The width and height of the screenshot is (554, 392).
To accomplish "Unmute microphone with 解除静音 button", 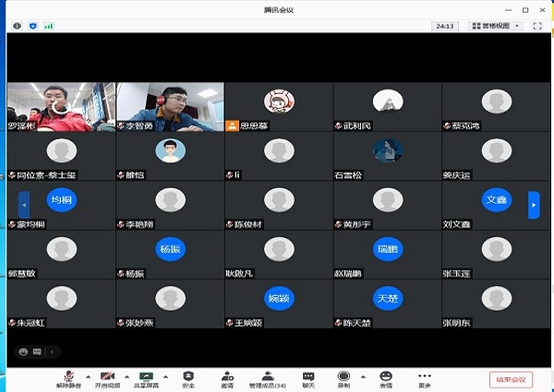I will pos(67,378).
